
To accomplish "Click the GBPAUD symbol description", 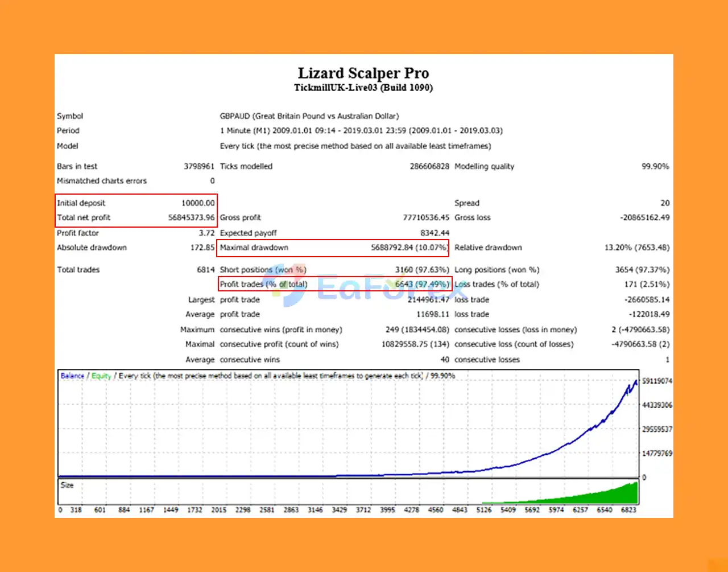I will 309,116.
